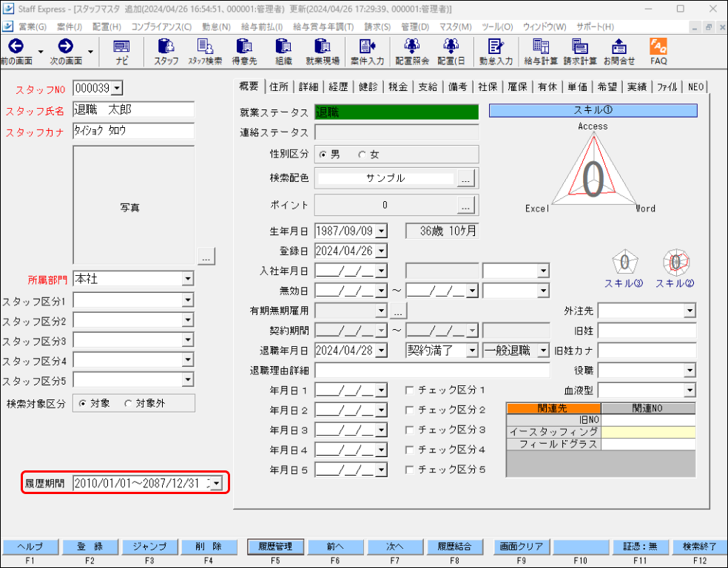This screenshot has width=728, height=568.
Task: Click the 画面クリア F9 button
Action: tap(522, 547)
